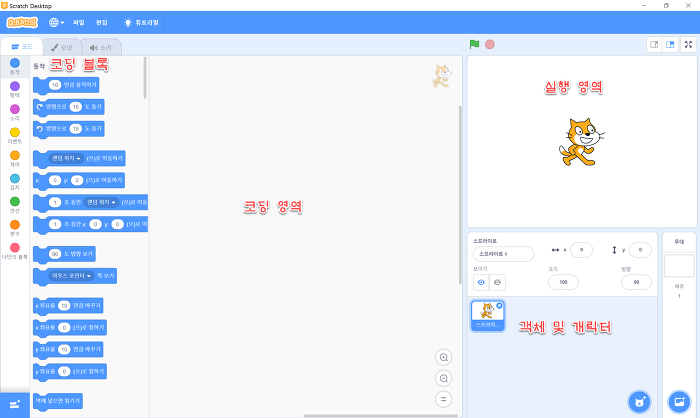
Task: Click the change y by 10 block
Action: click(x=68, y=350)
